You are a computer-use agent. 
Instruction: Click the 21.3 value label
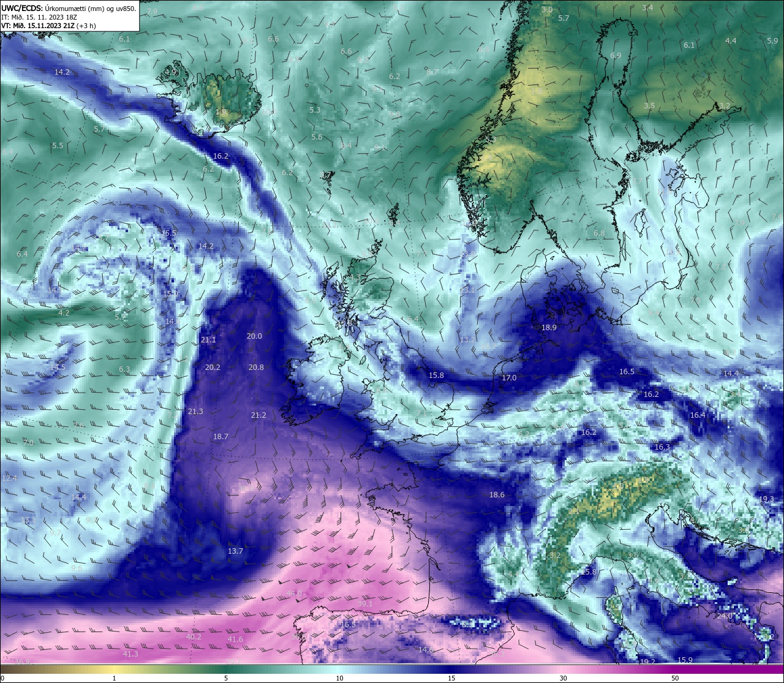195,412
